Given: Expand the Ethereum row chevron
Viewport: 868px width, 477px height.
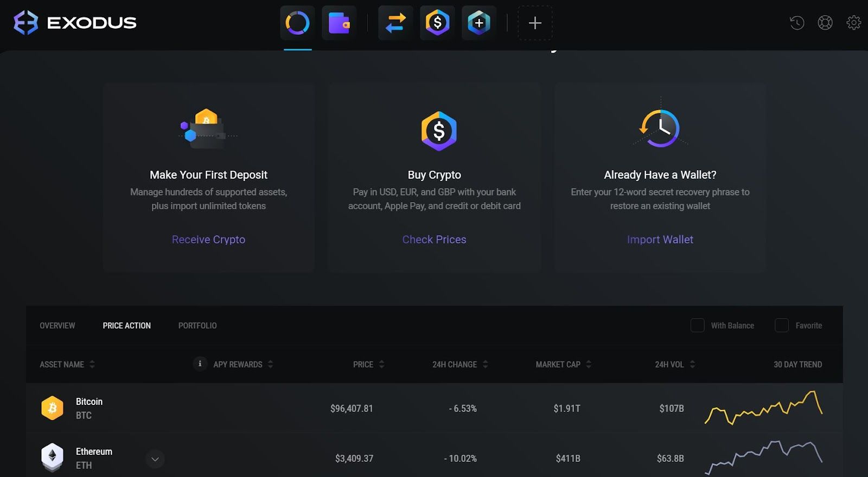Looking at the screenshot, I should coord(155,459).
